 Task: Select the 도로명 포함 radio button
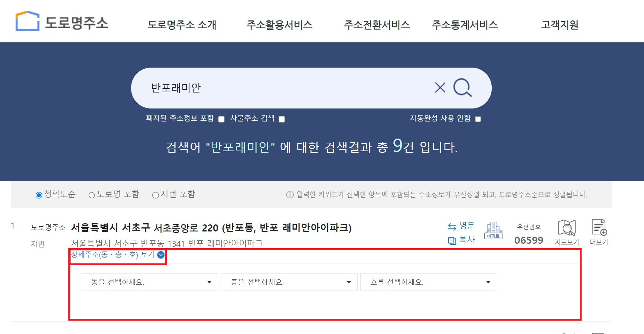pyautogui.click(x=92, y=195)
